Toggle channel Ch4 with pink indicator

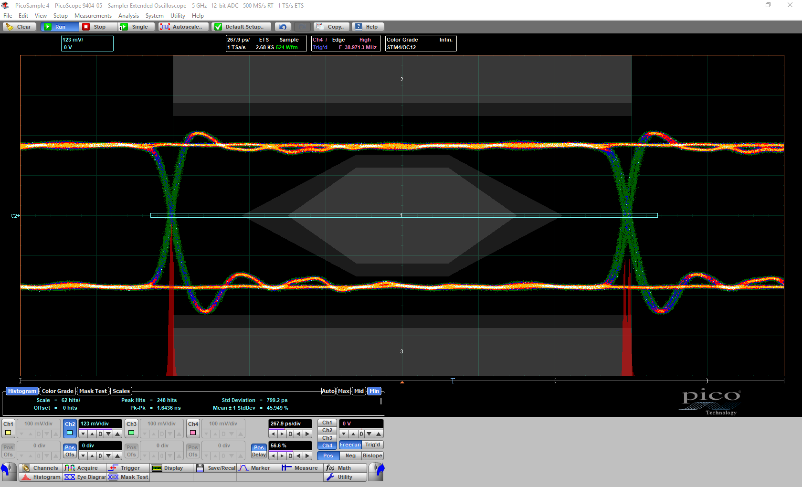click(x=192, y=428)
